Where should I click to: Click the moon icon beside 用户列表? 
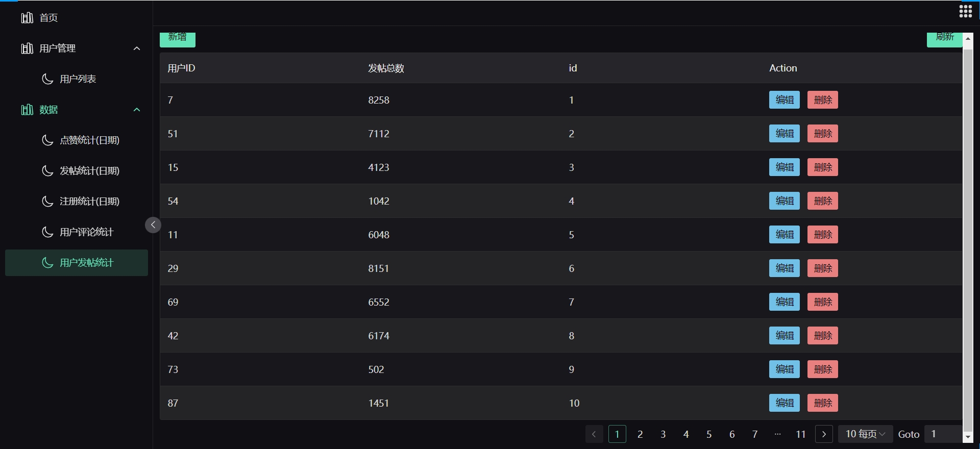pos(47,79)
